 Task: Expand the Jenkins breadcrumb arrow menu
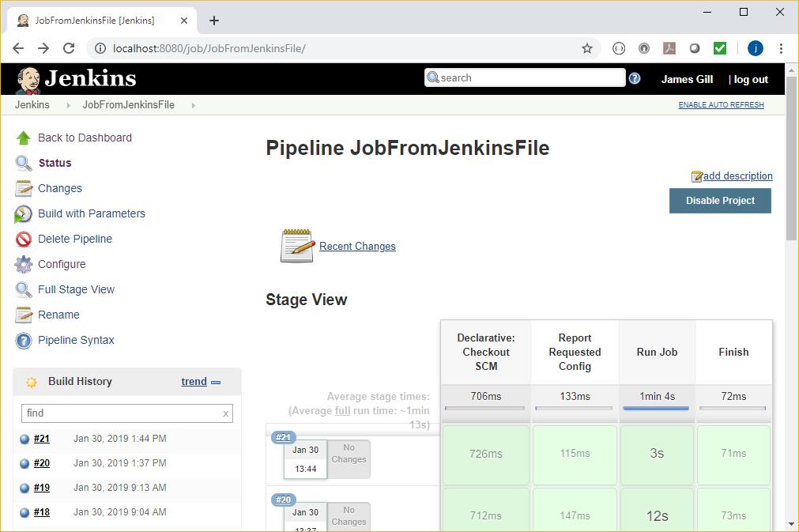tap(68, 105)
